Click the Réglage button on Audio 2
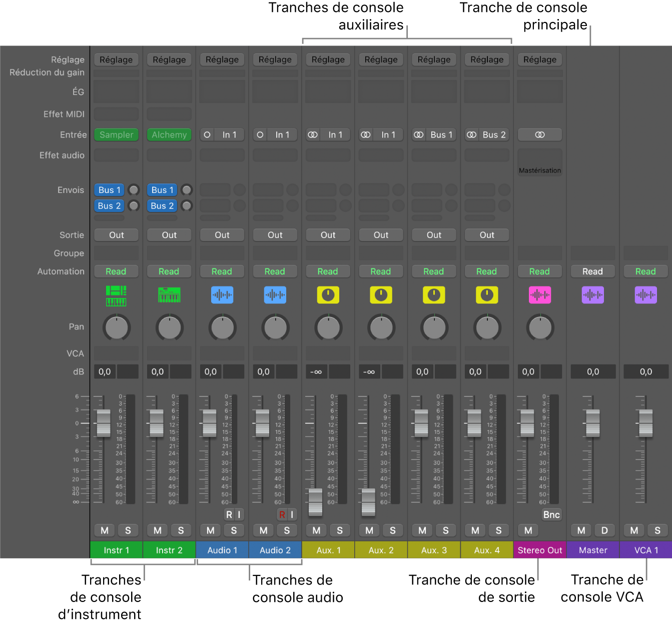This screenshot has height=625, width=672. (275, 59)
